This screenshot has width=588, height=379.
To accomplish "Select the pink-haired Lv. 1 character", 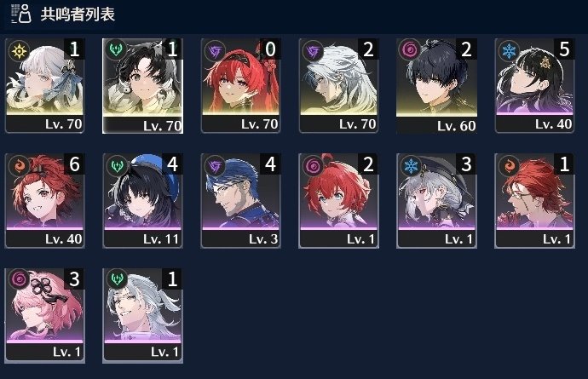I will pos(45,315).
